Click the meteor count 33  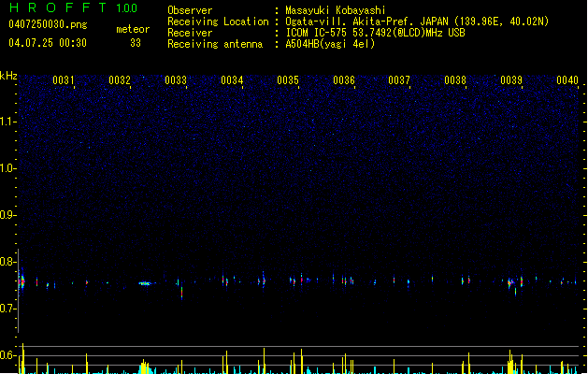pos(136,43)
